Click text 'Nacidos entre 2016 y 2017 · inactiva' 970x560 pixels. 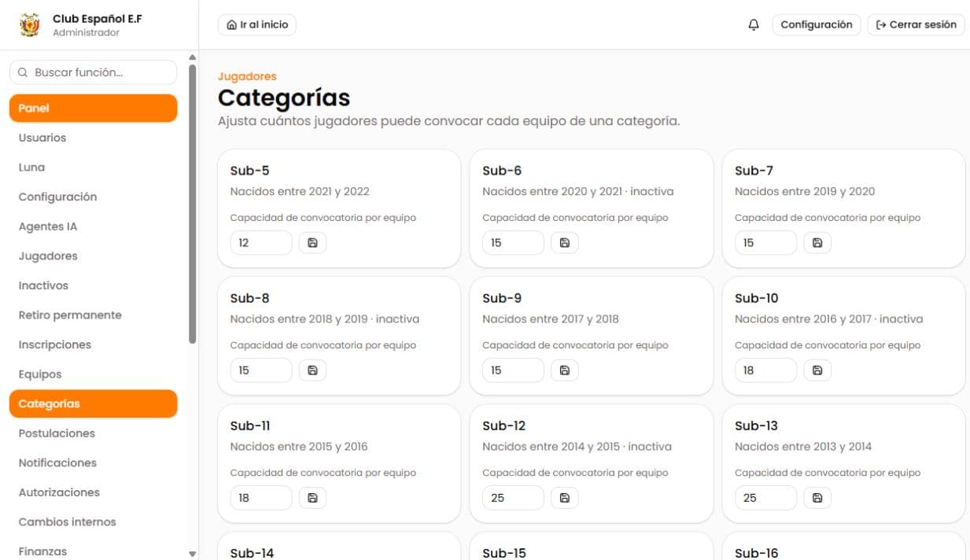[829, 319]
